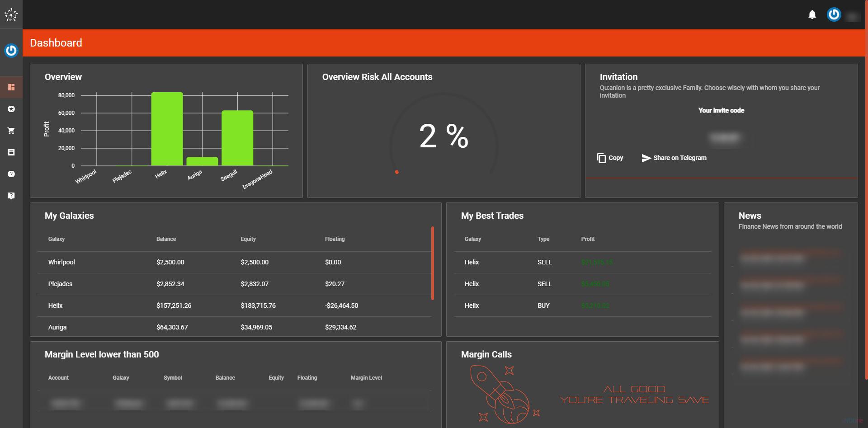Screen dimensions: 868x428
Task: Click the rocket illustration in Margin Calls
Action: click(505, 394)
